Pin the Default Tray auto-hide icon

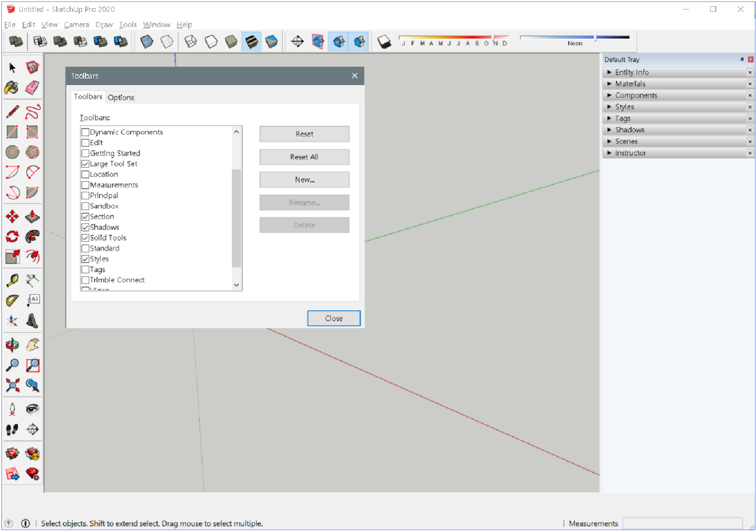point(742,60)
